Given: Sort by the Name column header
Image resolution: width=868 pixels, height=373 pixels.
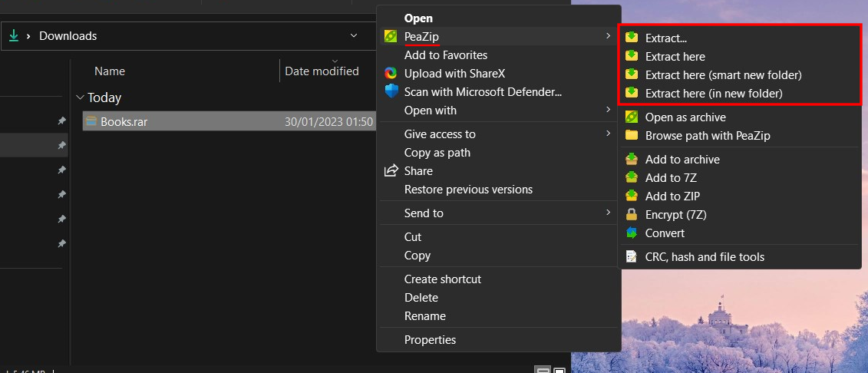Looking at the screenshot, I should (x=110, y=71).
